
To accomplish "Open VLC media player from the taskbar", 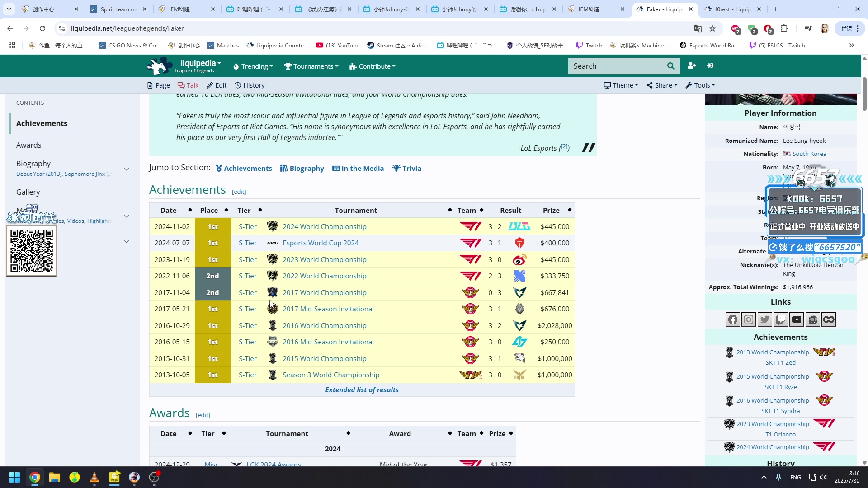I will [94, 477].
